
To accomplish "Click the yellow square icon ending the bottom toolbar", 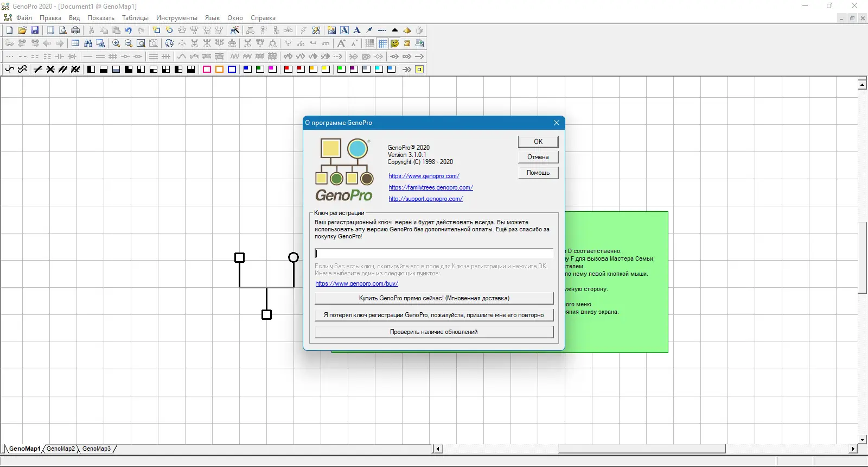I will point(419,70).
